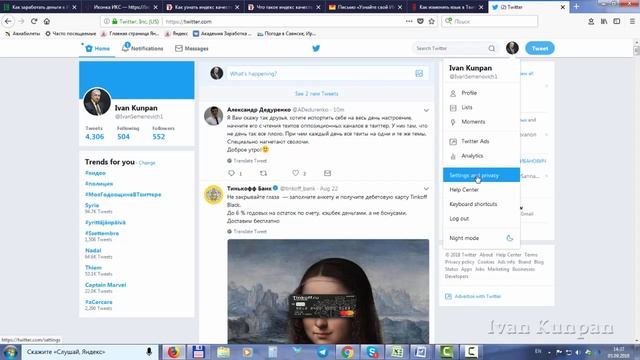Click the search magnifier icon
Screen dimensions: 640x360
pyautogui.click(x=491, y=48)
